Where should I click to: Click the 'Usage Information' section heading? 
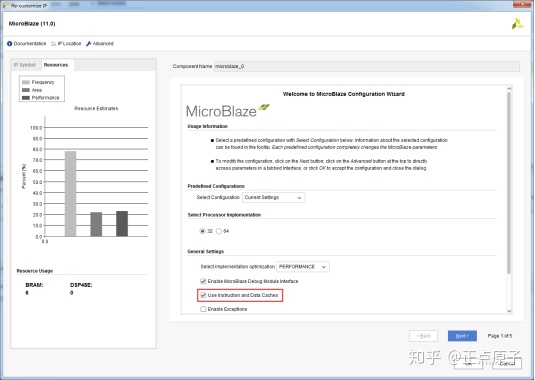(207, 126)
